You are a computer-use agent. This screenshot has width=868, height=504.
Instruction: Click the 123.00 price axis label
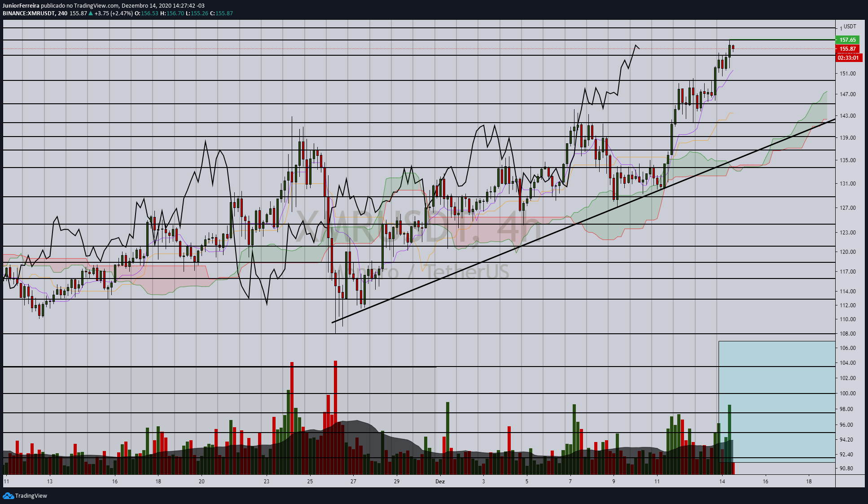click(x=848, y=233)
